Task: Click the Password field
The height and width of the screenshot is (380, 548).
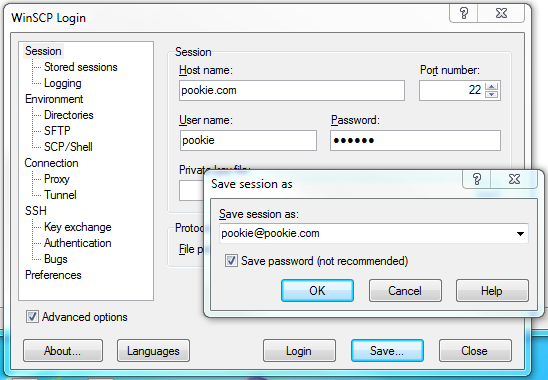Action: (x=415, y=141)
